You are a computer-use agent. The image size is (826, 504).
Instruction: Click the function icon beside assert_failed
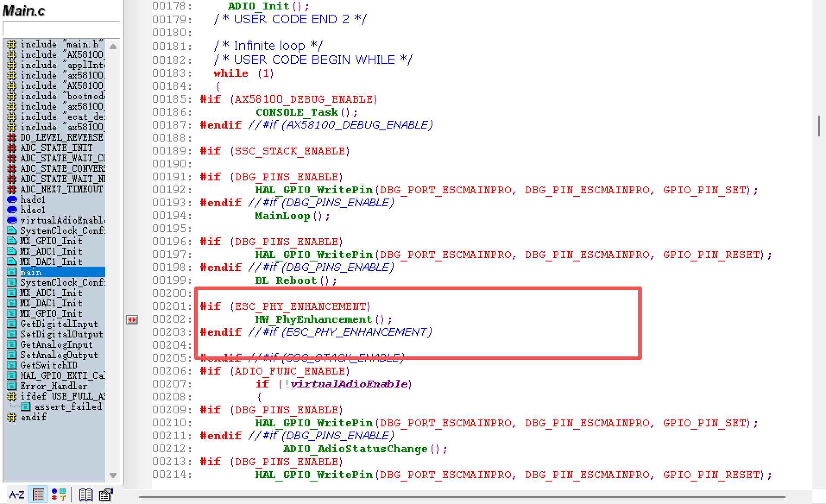click(26, 407)
